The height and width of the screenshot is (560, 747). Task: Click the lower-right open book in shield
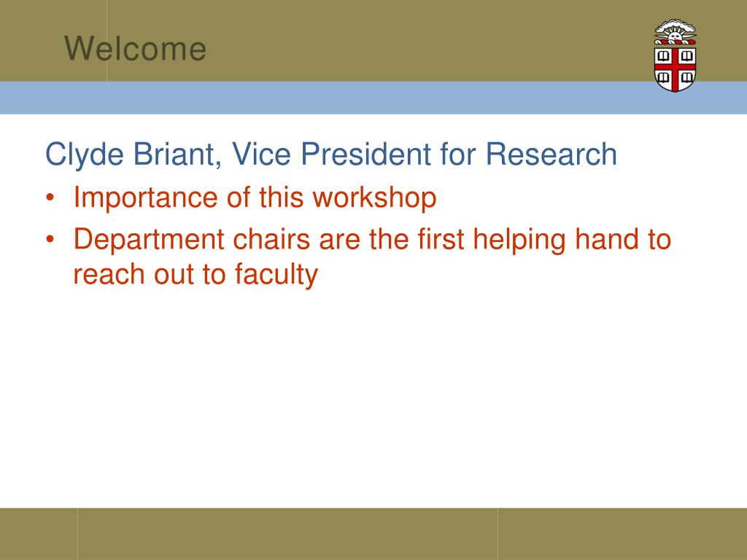pyautogui.click(x=687, y=77)
